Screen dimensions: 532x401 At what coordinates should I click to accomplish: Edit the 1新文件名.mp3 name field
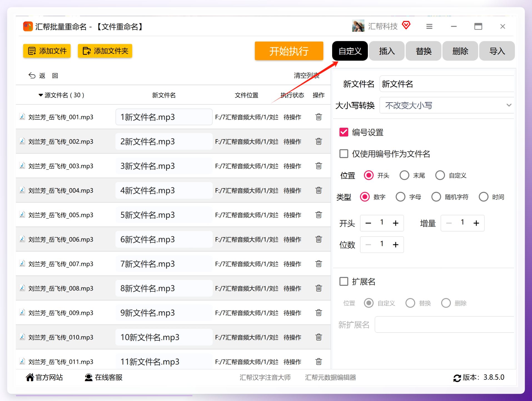click(164, 117)
